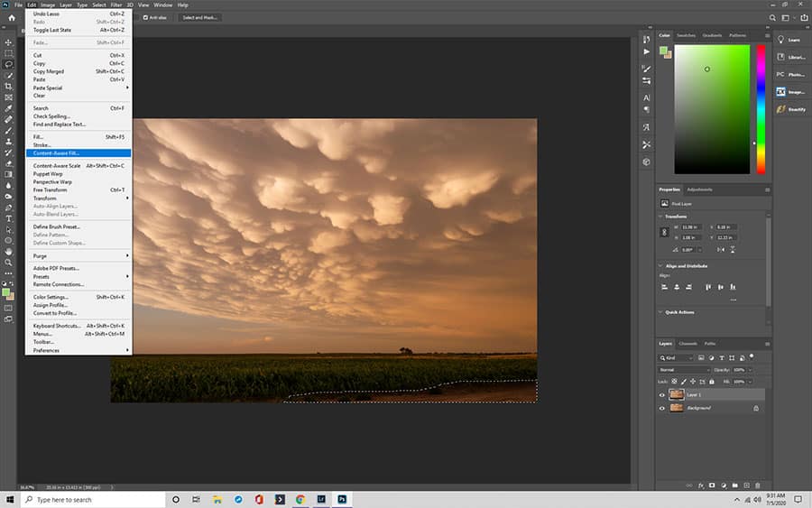Click the Select and Mask button
Image resolution: width=812 pixels, height=508 pixels.
199,17
